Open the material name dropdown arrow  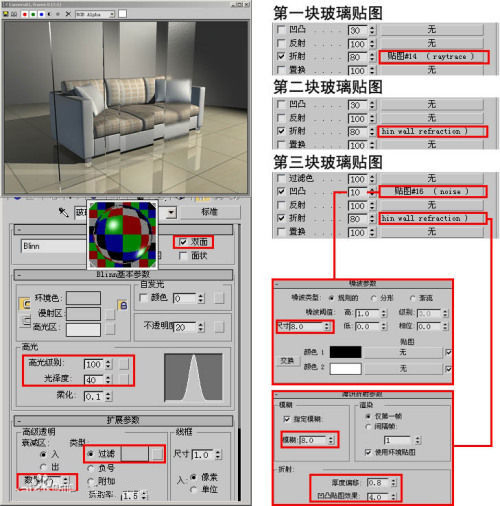(x=171, y=212)
